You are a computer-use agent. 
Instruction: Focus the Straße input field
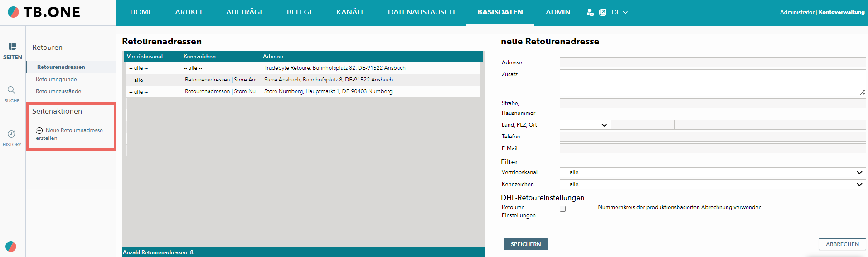[687, 103]
